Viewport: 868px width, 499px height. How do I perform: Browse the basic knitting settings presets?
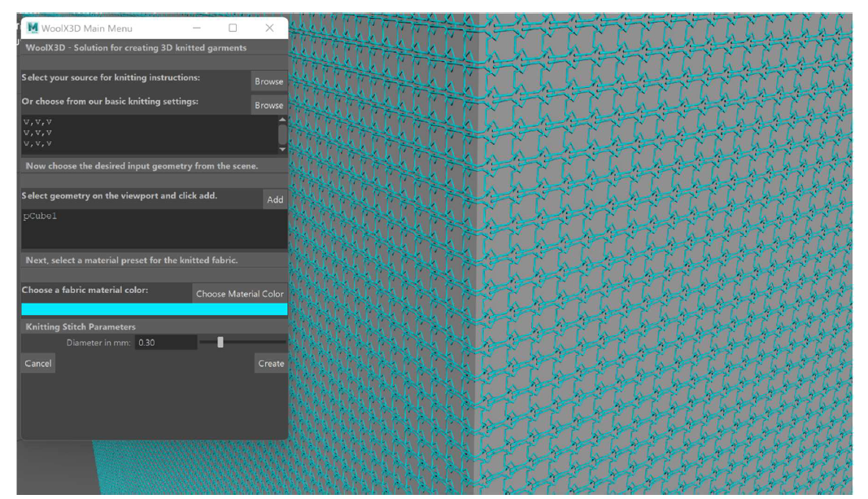(269, 105)
